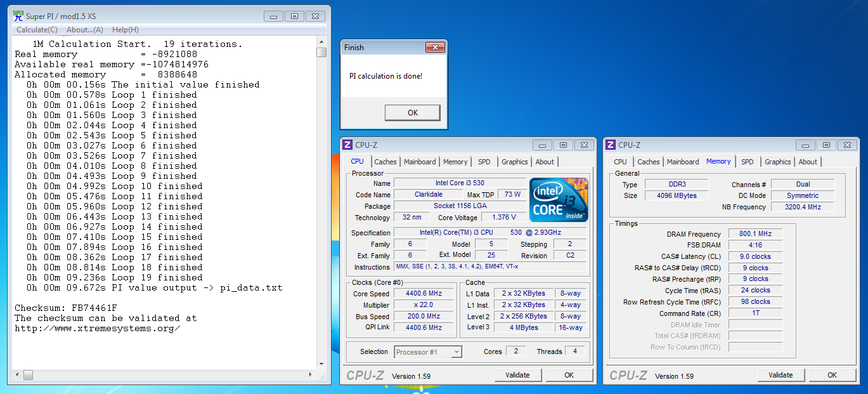Maximize the Super PI window
Image resolution: width=868 pixels, height=394 pixels.
294,16
